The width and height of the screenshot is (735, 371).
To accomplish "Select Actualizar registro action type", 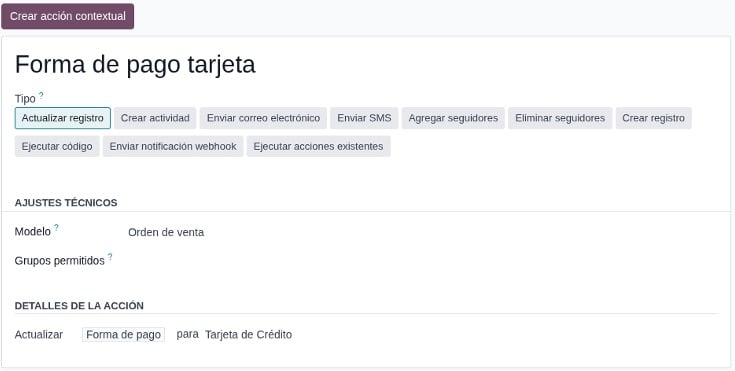I will point(63,118).
